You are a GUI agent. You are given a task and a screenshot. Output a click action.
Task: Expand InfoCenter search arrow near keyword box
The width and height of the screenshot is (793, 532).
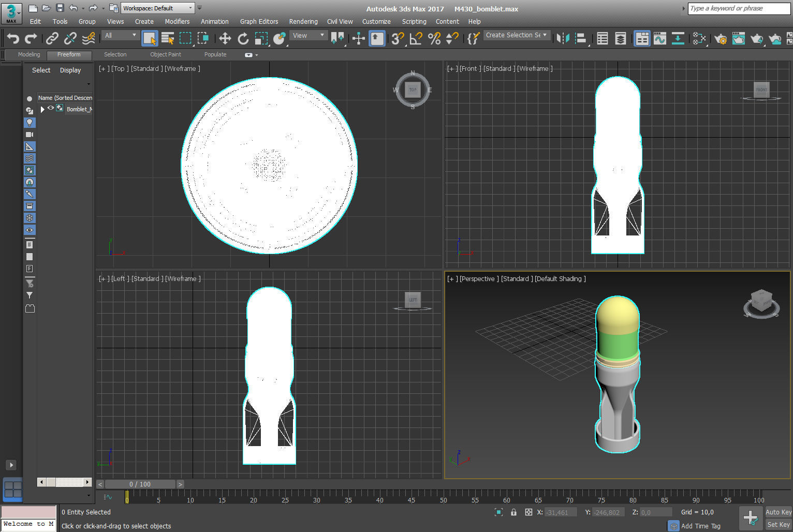click(x=683, y=8)
